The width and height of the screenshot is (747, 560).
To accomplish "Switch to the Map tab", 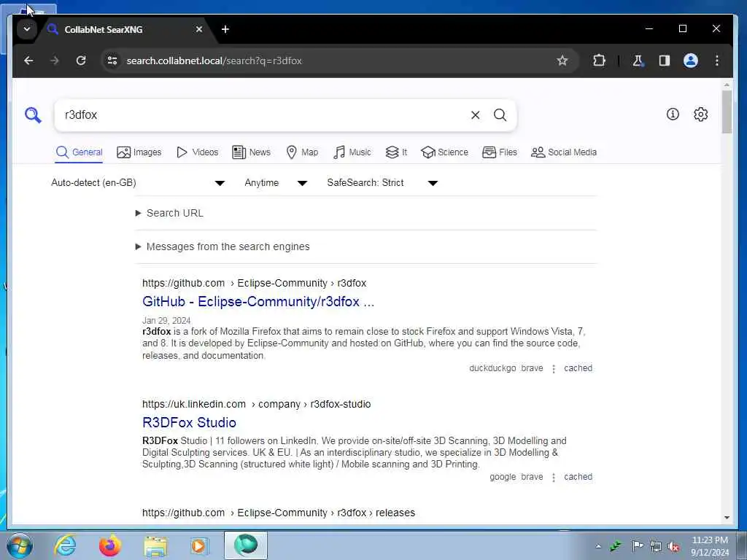I will click(302, 152).
